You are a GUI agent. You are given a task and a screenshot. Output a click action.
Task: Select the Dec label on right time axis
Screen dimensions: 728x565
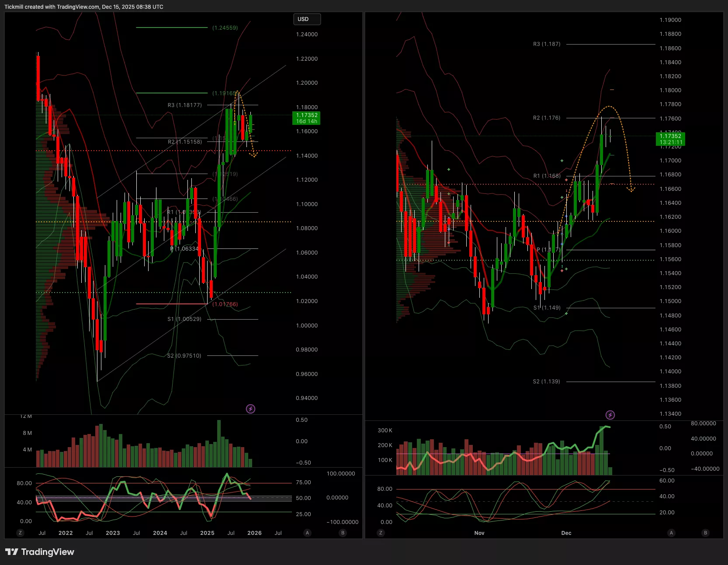(566, 533)
